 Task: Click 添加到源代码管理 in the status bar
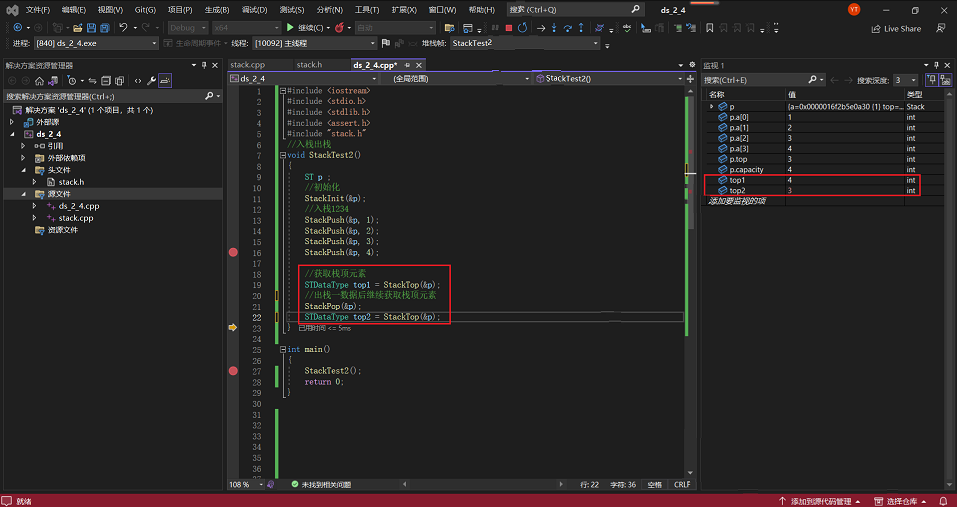[x=820, y=502]
